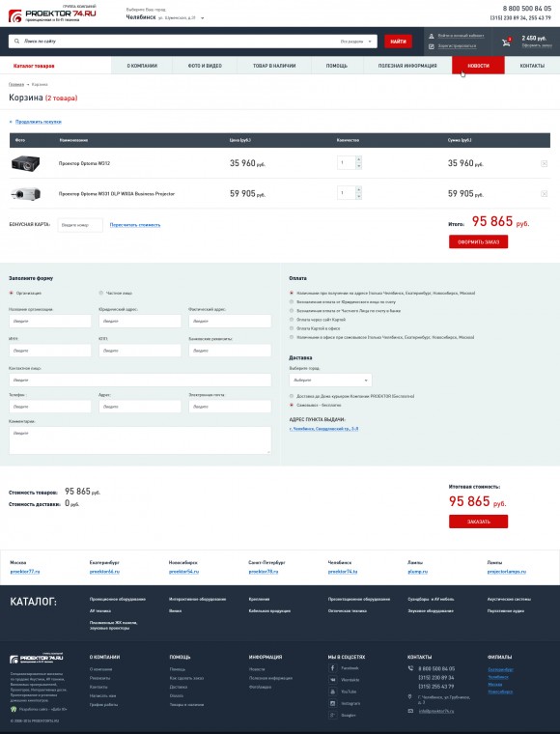Viewport: 560px width, 734px height.
Task: Open the shopping cart icon in header
Action: [x=506, y=42]
